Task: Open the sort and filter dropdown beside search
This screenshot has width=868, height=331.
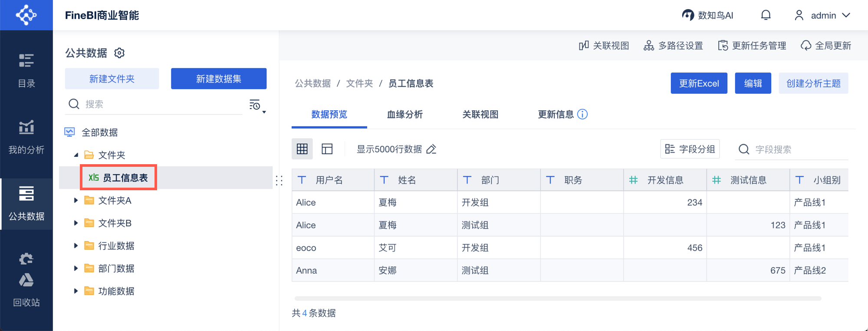Action: [x=257, y=105]
